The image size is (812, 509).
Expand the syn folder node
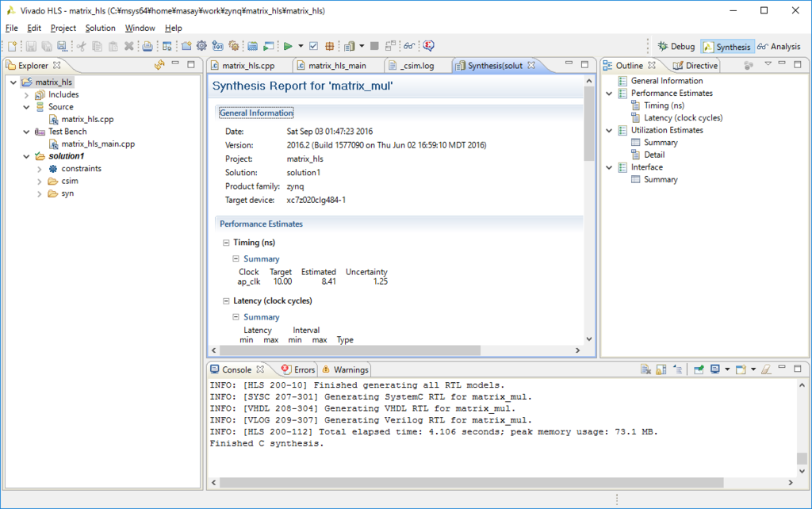click(x=40, y=193)
